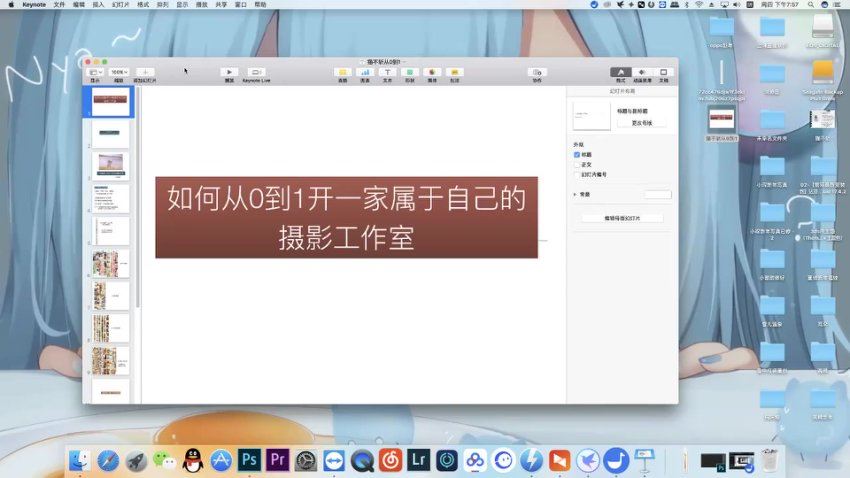Open the Edit menu (编辑)
The image size is (850, 478).
[79, 4]
